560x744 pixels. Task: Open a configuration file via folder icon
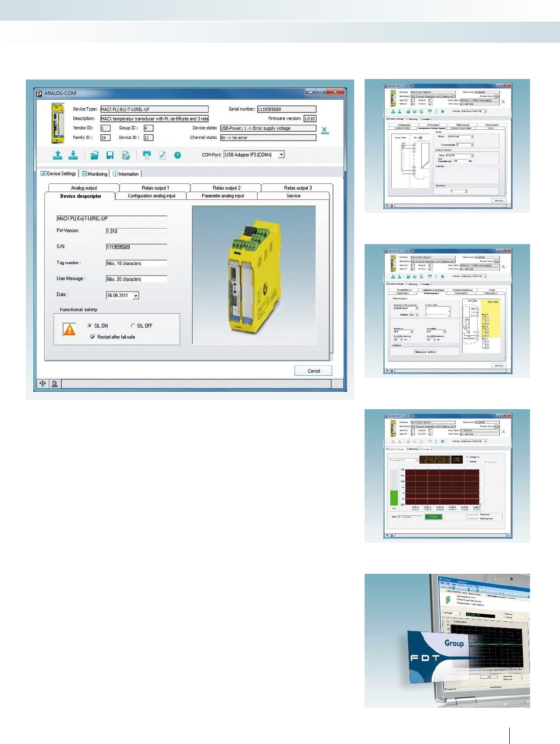tap(95, 155)
